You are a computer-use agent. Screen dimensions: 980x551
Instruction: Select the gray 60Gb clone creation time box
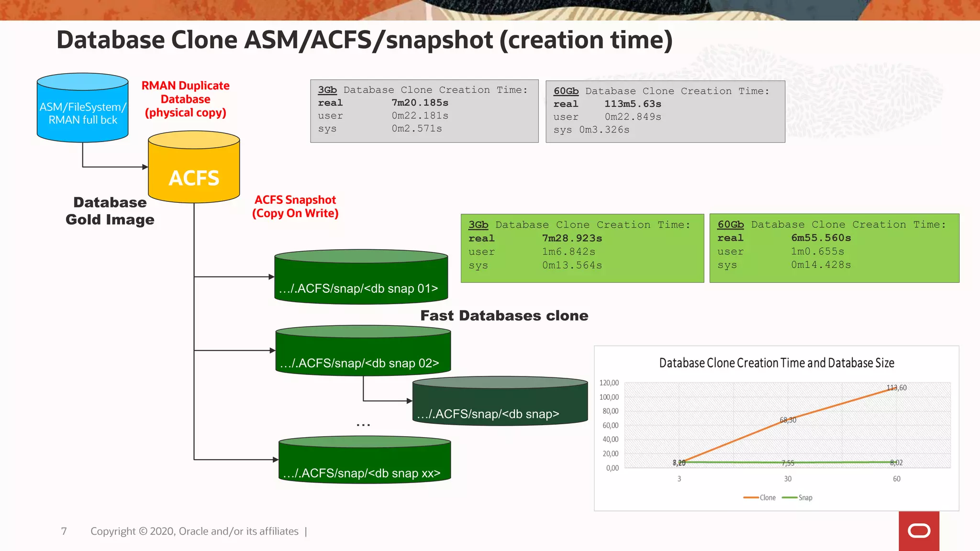pos(665,111)
